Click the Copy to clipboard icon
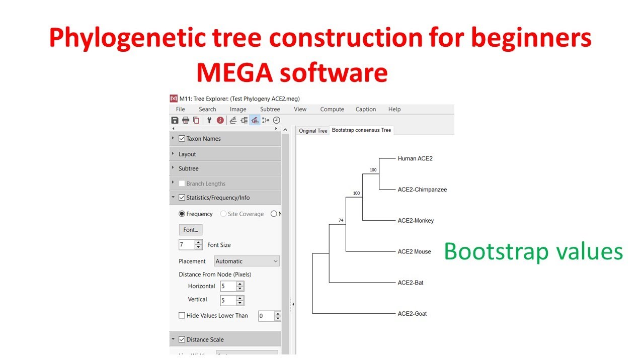This screenshot has height=362, width=644. (x=196, y=120)
